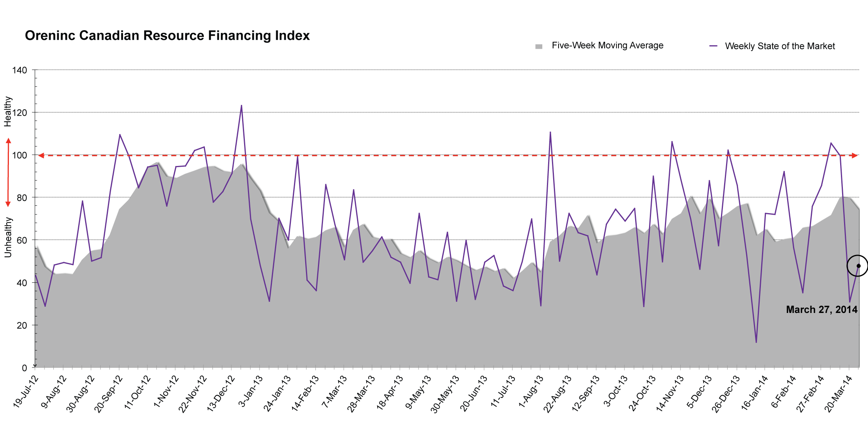Click the chart title Oreninc Canadian Resource Financing Index

[167, 36]
